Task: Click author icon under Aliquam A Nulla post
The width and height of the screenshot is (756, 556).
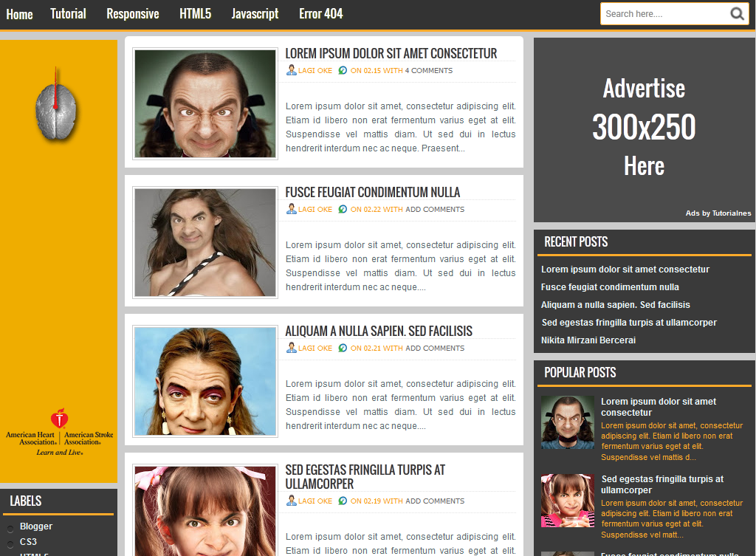Action: (291, 348)
